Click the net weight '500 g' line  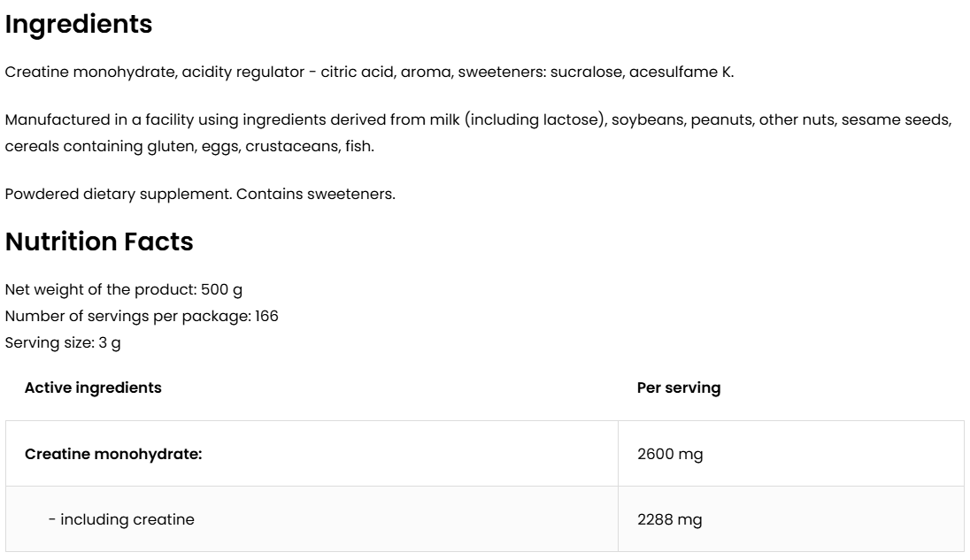[124, 290]
